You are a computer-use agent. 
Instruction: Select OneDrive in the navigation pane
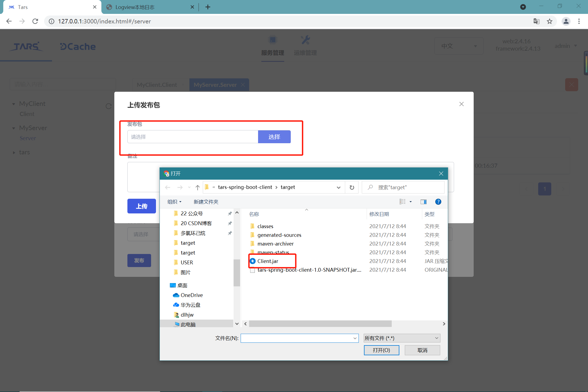191,295
